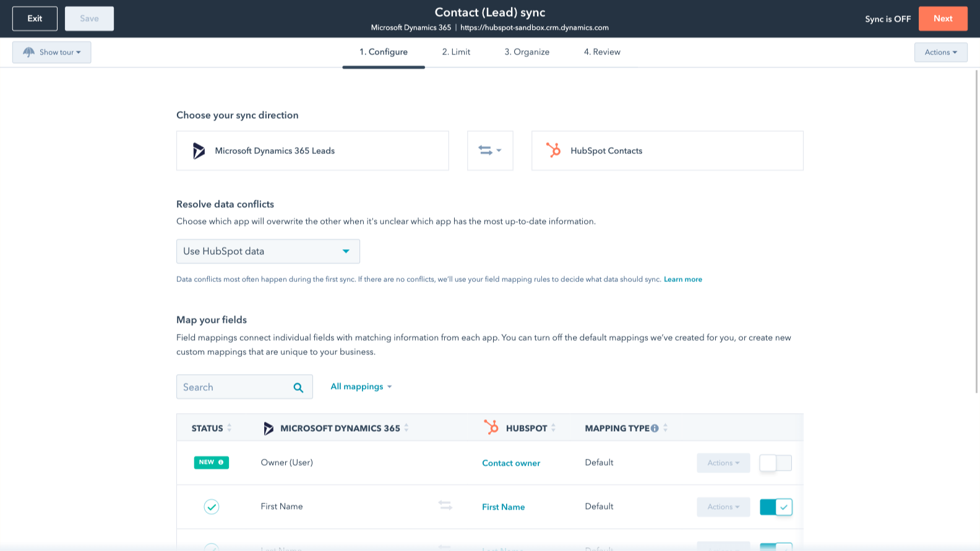Switch to the 3. Organize tab
This screenshot has width=980, height=551.
pos(527,52)
